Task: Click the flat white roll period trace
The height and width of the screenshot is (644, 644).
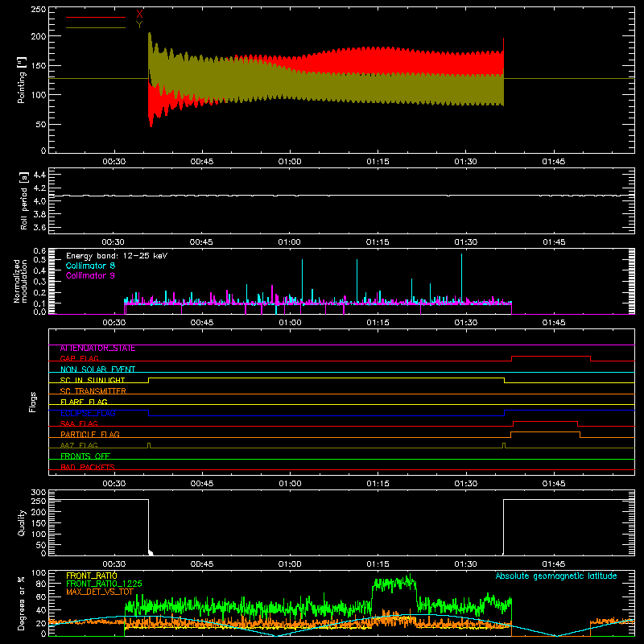Action: click(x=341, y=196)
